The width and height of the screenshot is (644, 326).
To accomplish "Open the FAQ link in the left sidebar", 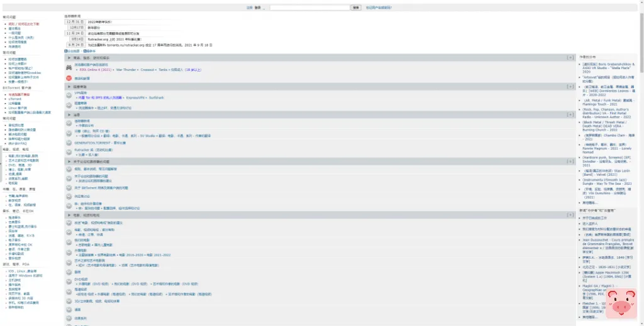I will (x=18, y=144).
